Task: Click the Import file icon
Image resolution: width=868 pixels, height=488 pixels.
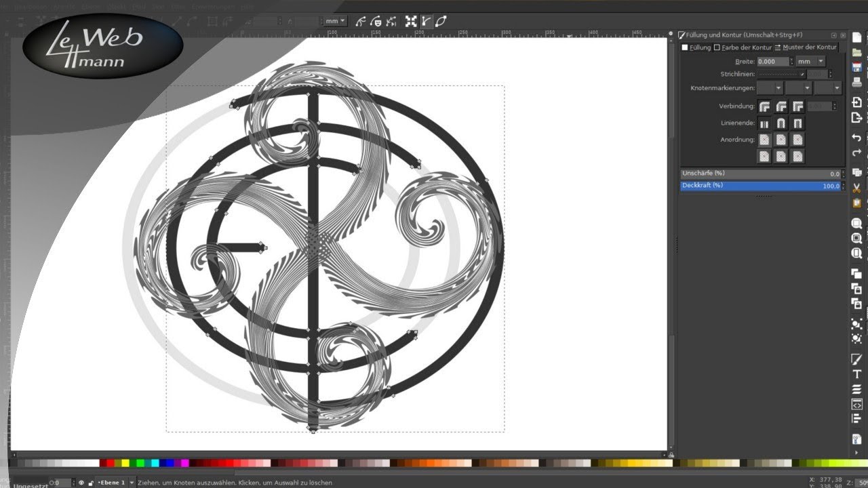Action: [x=856, y=102]
